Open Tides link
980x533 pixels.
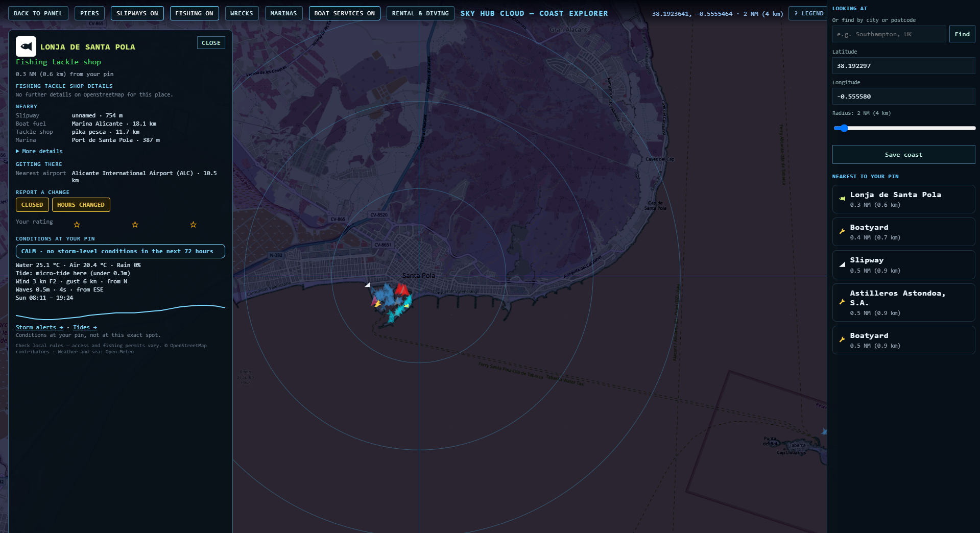tap(85, 327)
